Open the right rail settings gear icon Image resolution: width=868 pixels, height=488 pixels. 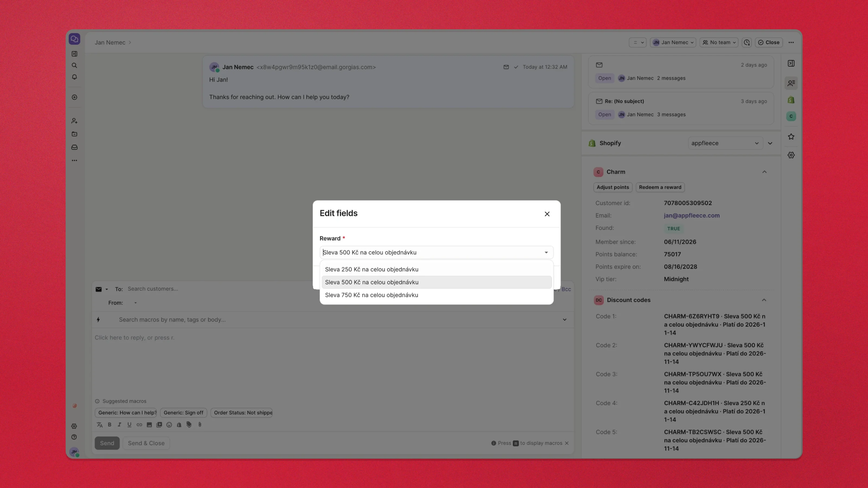791,155
